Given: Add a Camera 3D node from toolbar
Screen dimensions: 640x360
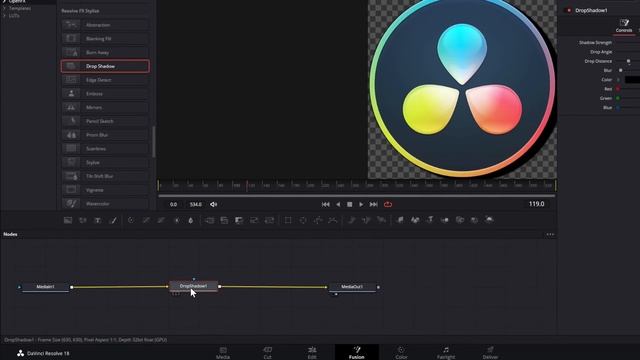Looking at the screenshot, I should 460,220.
